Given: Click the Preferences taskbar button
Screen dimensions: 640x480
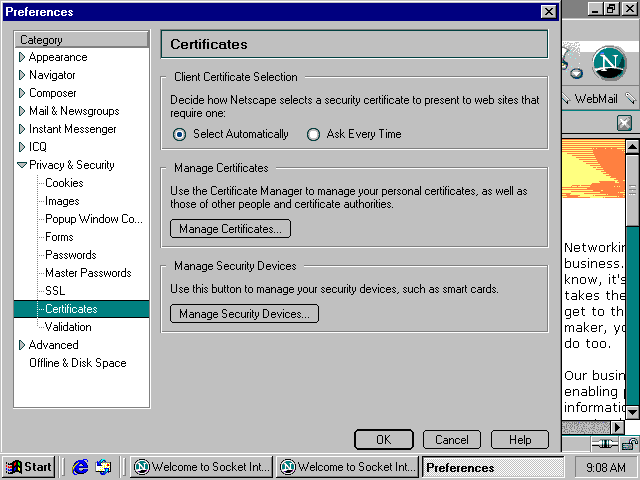Looking at the screenshot, I should (493, 467).
